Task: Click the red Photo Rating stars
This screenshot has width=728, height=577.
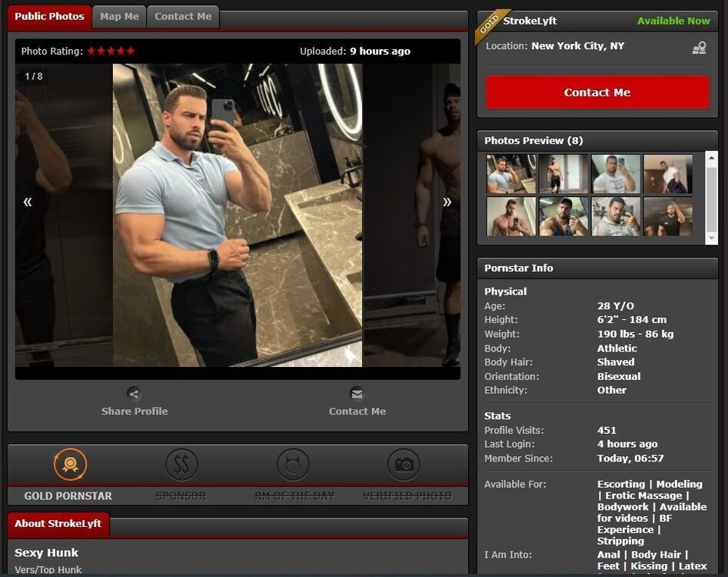Action: point(111,52)
